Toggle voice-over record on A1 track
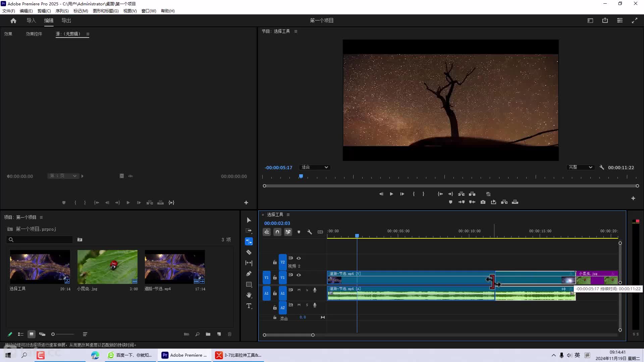 pos(315,290)
